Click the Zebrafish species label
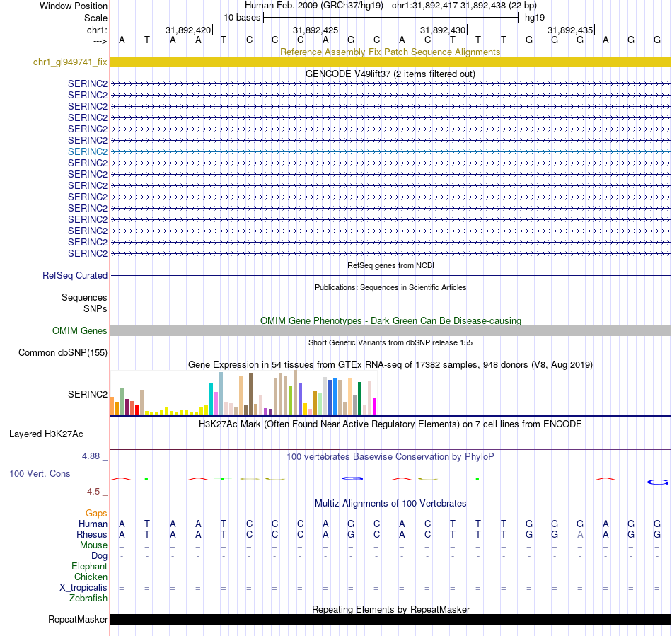The width and height of the screenshot is (672, 636). 88,599
